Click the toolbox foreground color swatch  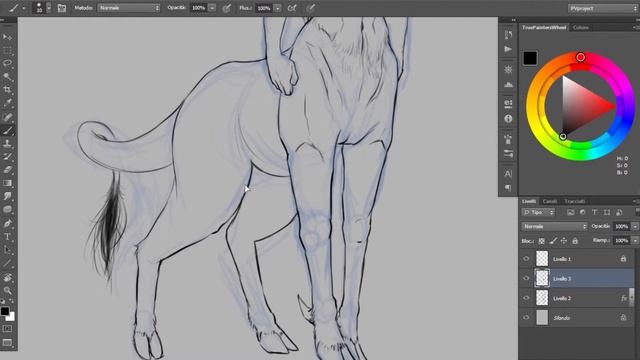[5, 311]
